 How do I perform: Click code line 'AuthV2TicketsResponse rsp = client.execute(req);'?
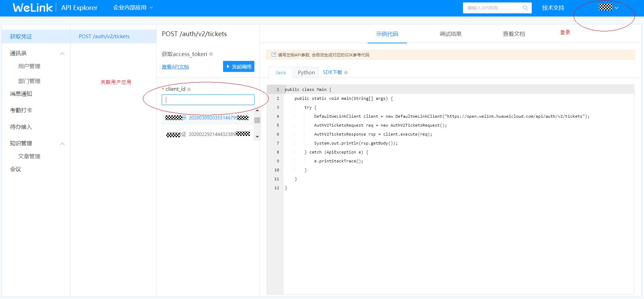click(373, 134)
